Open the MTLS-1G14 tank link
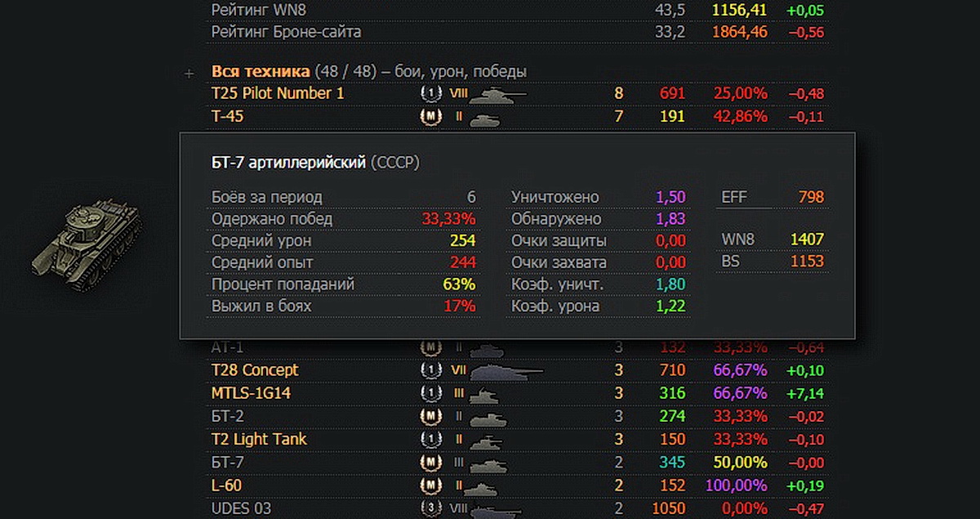This screenshot has width=980, height=519. point(252,393)
